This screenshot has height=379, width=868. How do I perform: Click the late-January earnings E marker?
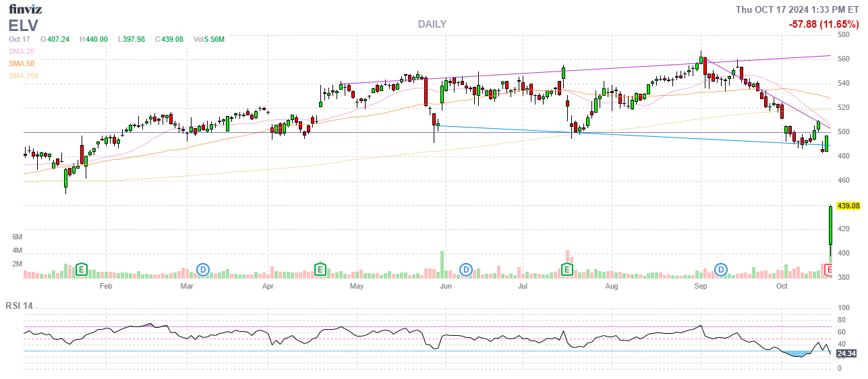[x=82, y=270]
